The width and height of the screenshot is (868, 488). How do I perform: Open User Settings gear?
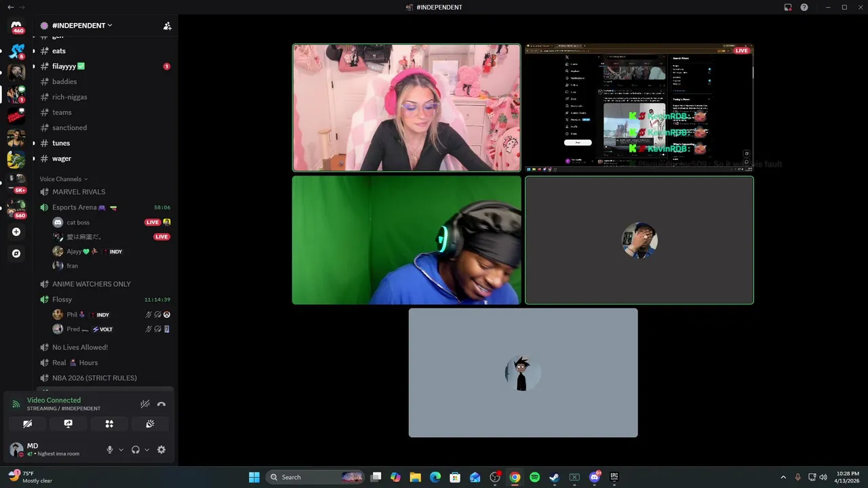161,449
